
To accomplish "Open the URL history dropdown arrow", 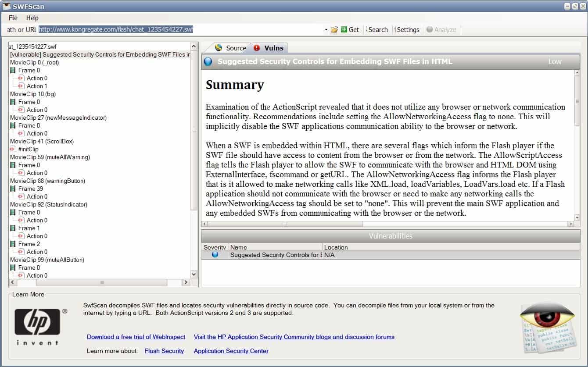I will pyautogui.click(x=326, y=30).
